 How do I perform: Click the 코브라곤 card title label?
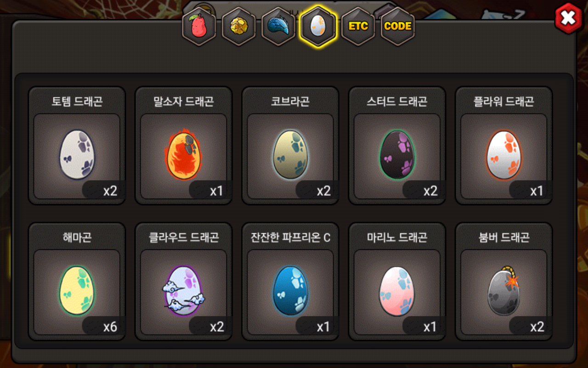(x=290, y=101)
